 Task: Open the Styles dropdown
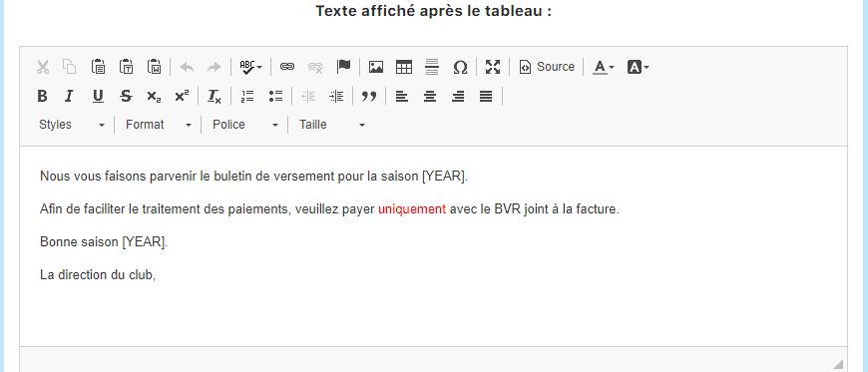(x=72, y=125)
